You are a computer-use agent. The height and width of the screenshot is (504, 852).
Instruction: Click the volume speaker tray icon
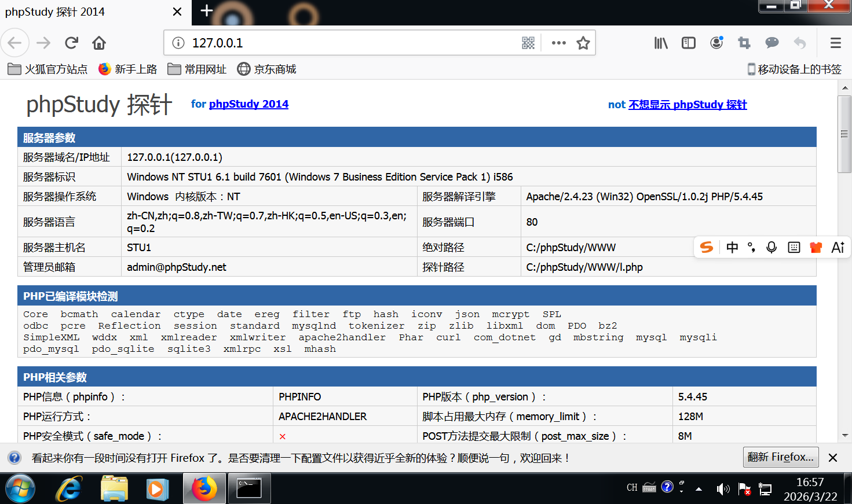pyautogui.click(x=722, y=489)
